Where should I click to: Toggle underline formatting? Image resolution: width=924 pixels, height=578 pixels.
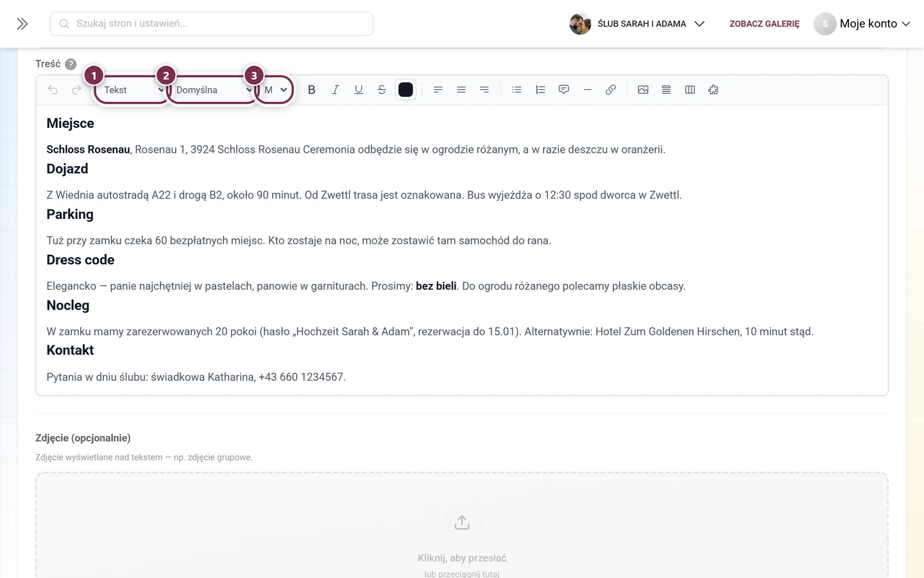point(359,90)
